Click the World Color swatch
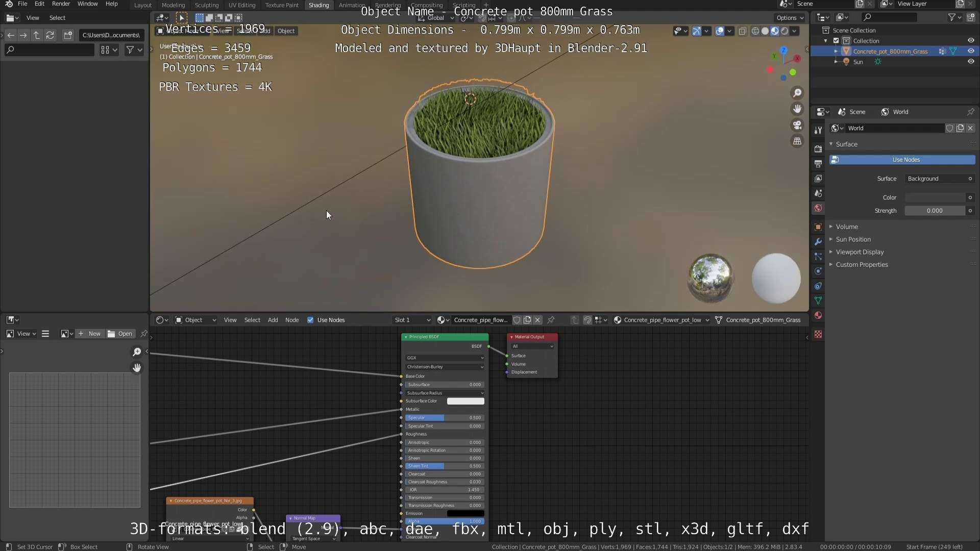The image size is (980, 551). 935,197
